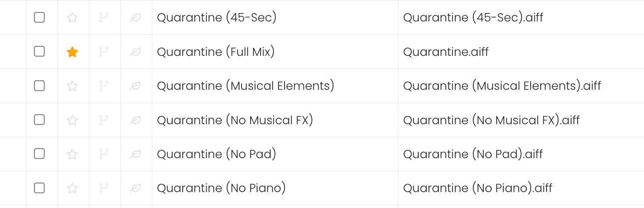This screenshot has height=208, width=644.
Task: Enable the Quarantine (No Musical FX) checkbox
Action: (39, 119)
